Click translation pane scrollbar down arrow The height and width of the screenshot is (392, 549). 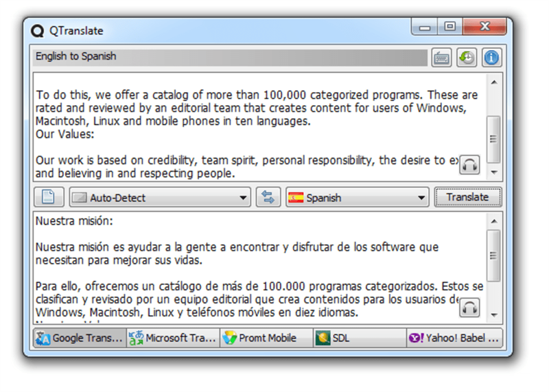tap(493, 314)
